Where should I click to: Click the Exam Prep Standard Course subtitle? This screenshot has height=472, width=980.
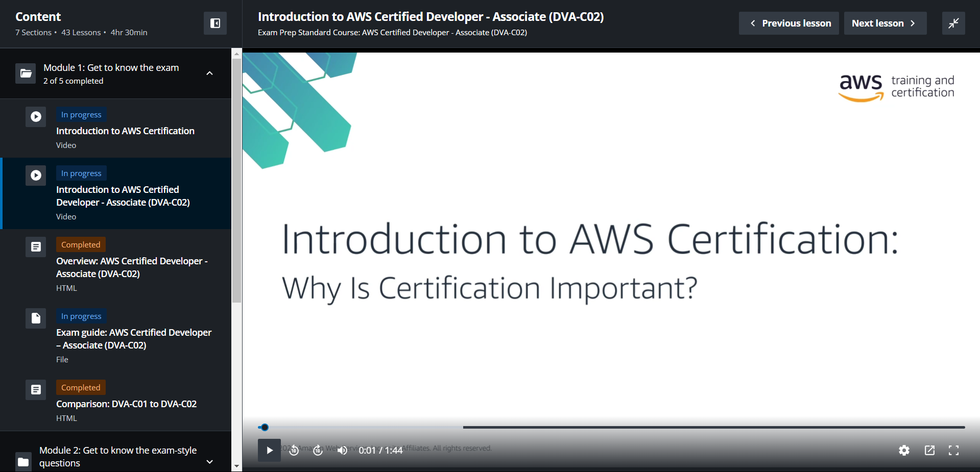tap(392, 33)
